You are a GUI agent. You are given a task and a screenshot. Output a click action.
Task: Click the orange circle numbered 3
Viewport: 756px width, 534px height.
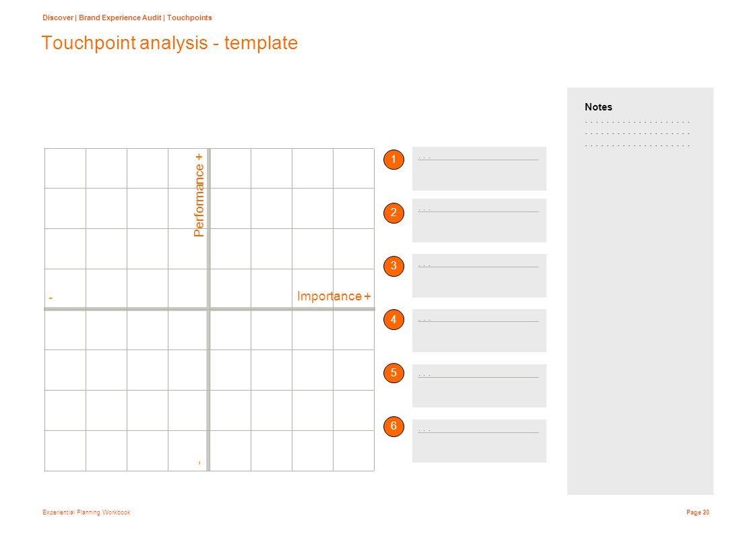pos(393,266)
